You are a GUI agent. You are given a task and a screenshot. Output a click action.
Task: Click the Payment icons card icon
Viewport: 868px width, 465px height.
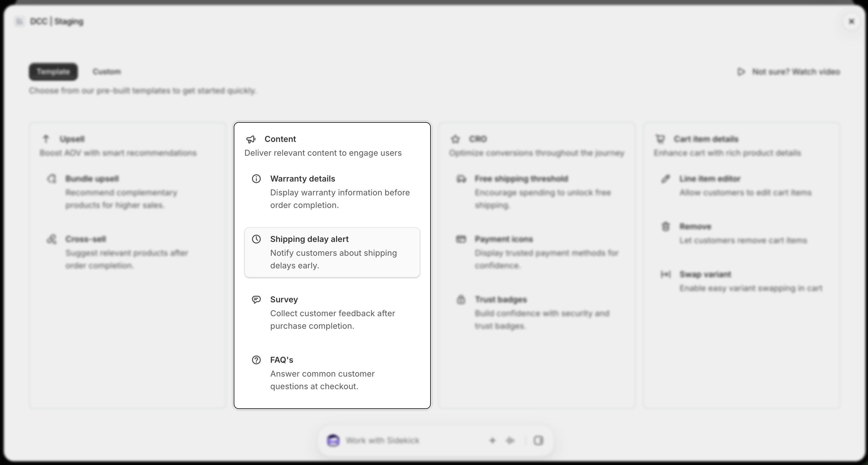pyautogui.click(x=461, y=239)
